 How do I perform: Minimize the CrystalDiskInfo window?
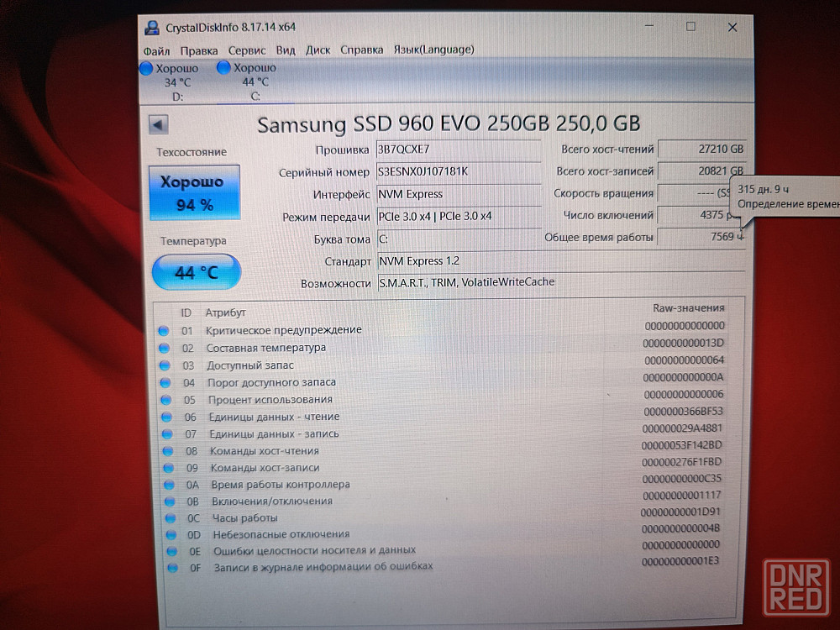tap(649, 27)
